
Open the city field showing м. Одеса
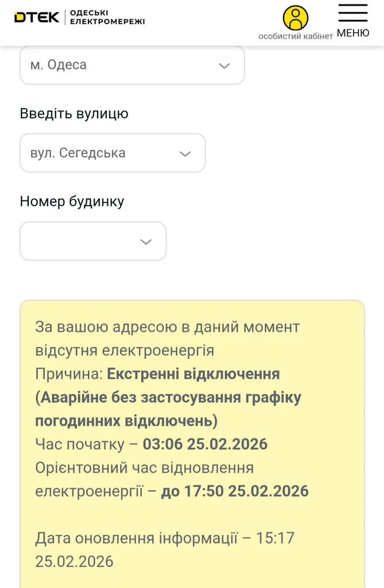(x=115, y=65)
